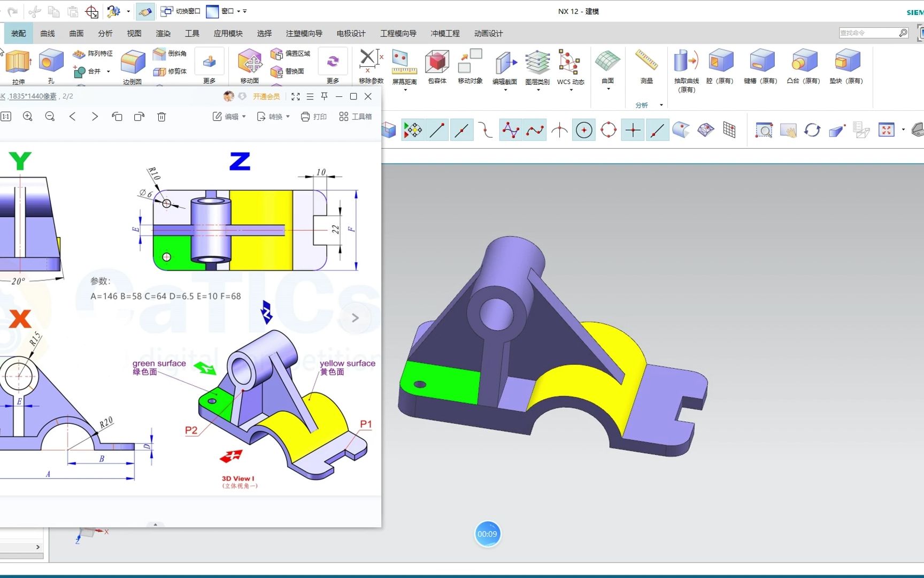Click the 偏置区域 offset region tool

[290, 54]
